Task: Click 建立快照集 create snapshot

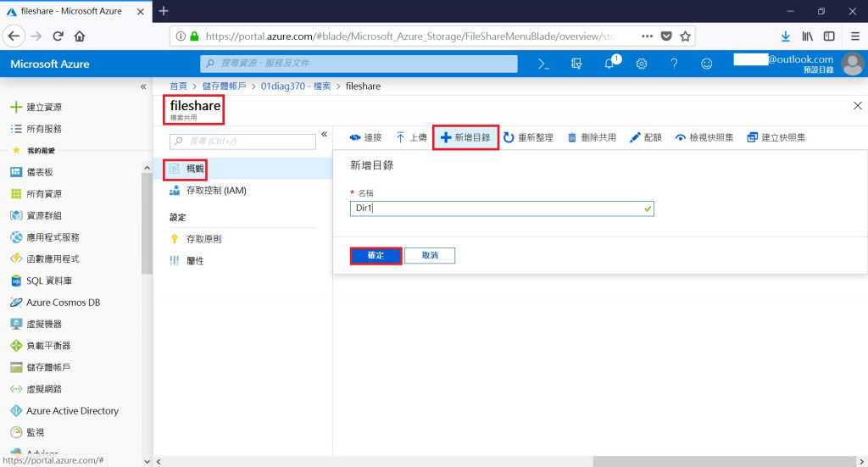Action: (x=776, y=138)
